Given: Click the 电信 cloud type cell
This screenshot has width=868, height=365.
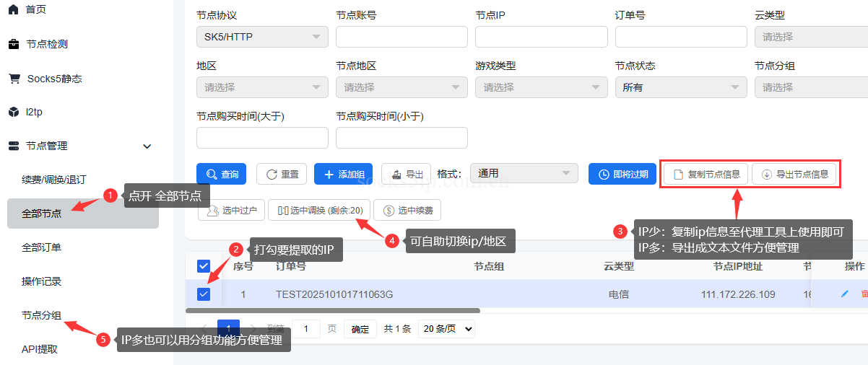Looking at the screenshot, I should point(619,294).
